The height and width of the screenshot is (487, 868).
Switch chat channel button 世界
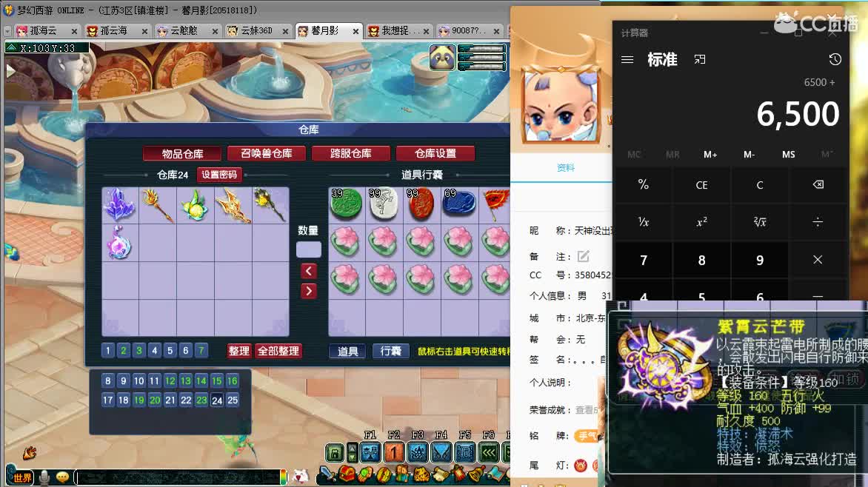(23, 477)
